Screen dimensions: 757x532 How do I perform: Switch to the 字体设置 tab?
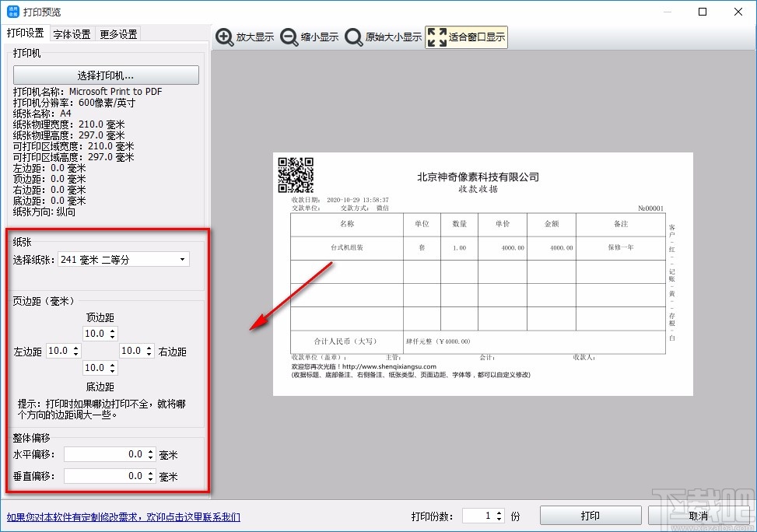click(72, 33)
